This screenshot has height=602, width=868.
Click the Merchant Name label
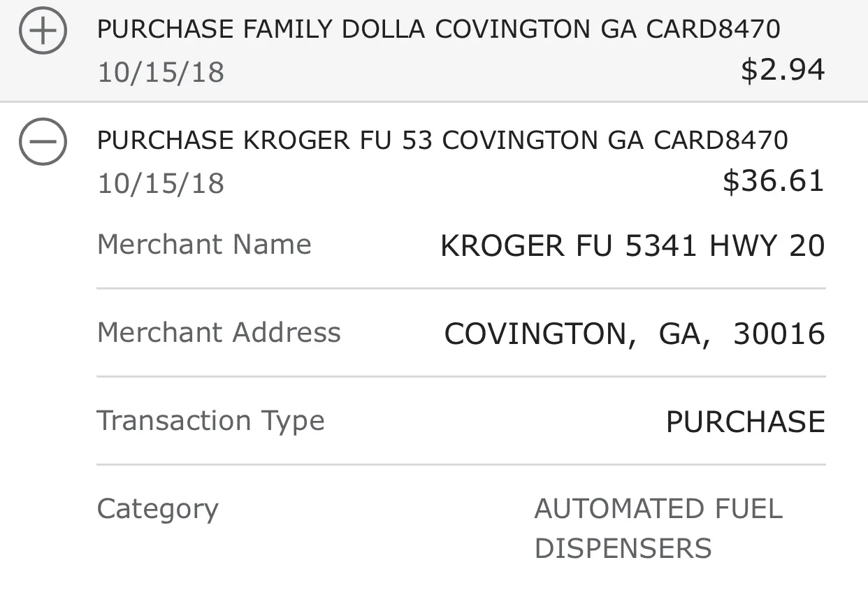[x=204, y=245]
